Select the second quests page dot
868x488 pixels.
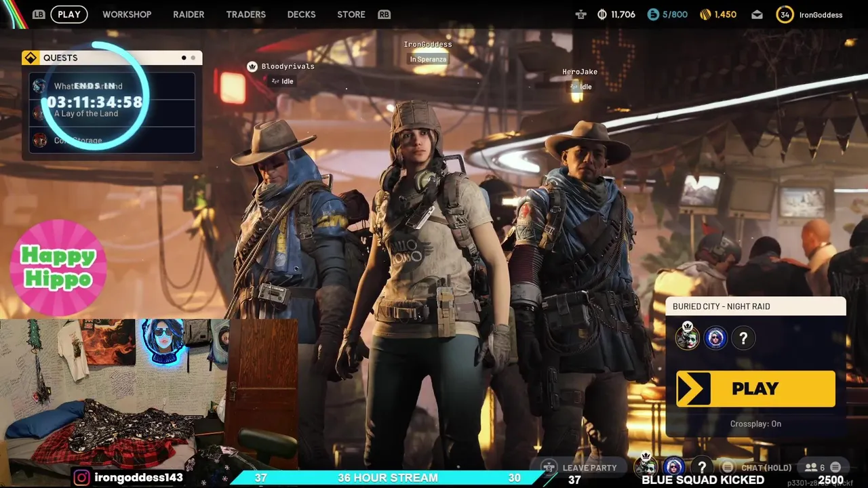(193, 58)
